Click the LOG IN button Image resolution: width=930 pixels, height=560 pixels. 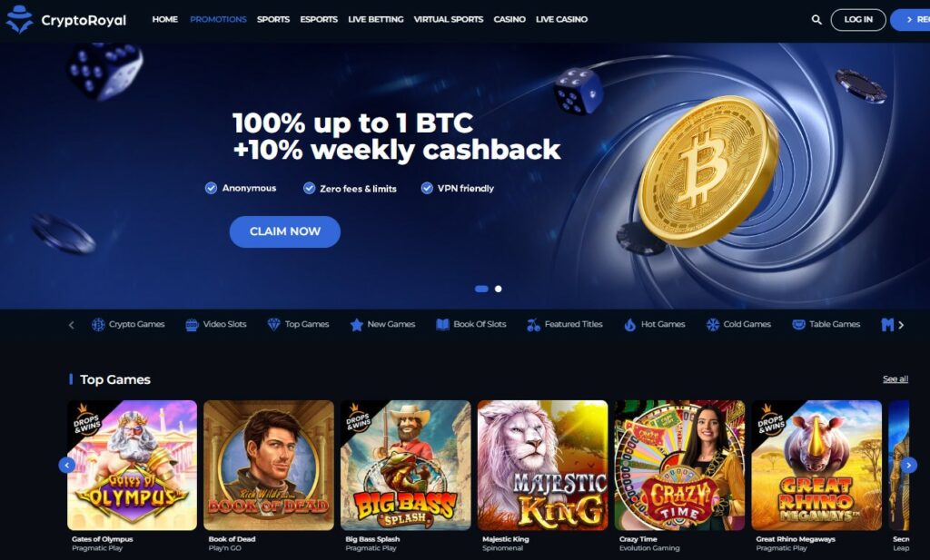coord(858,20)
